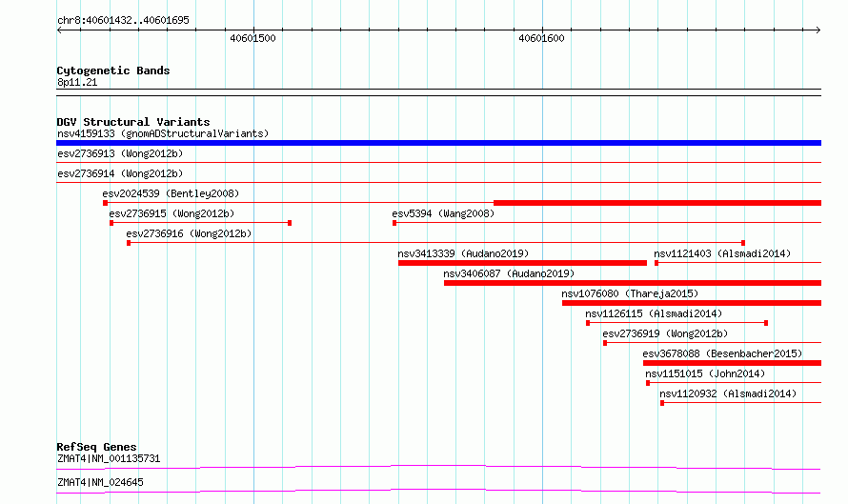Open nsv1076080 (Thareja2015) label
Viewport: 848px width, 504px height.
(630, 293)
